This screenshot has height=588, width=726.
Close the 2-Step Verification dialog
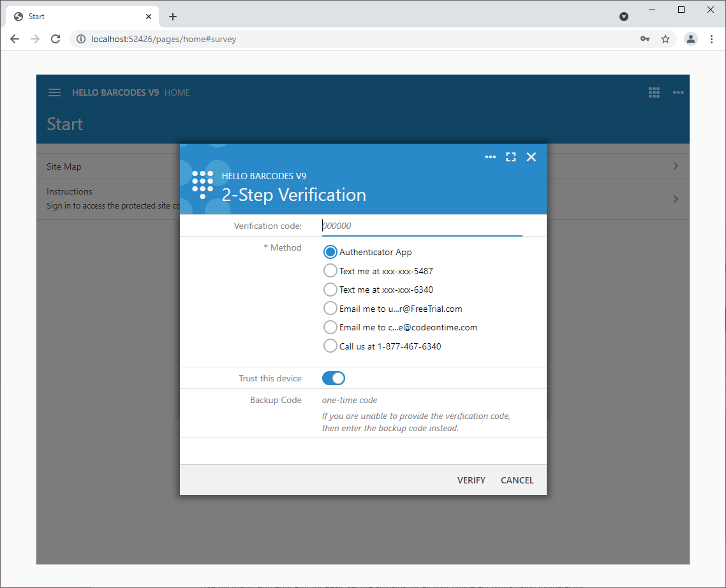[531, 157]
